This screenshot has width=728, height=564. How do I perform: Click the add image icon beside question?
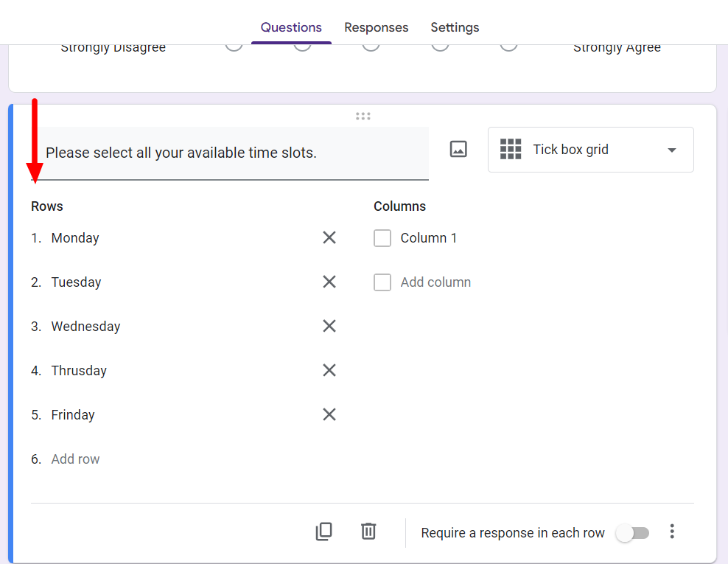coord(458,149)
